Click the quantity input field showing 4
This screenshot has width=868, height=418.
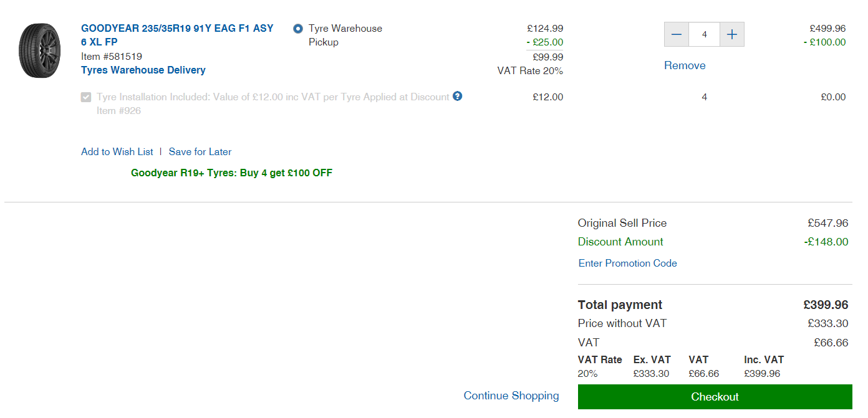[705, 34]
